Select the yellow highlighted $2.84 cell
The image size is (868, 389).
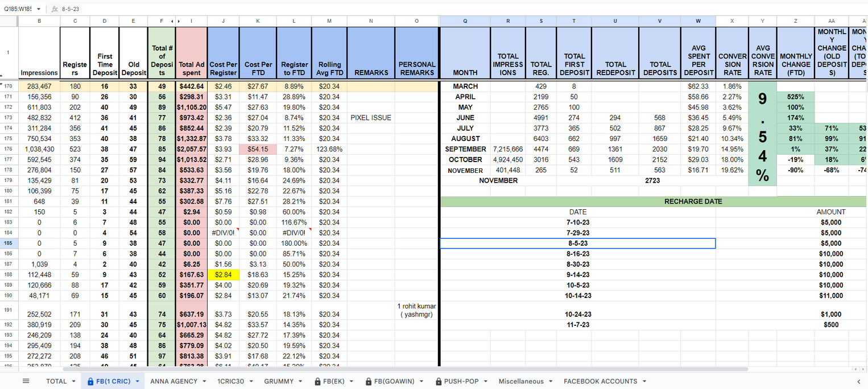point(223,275)
